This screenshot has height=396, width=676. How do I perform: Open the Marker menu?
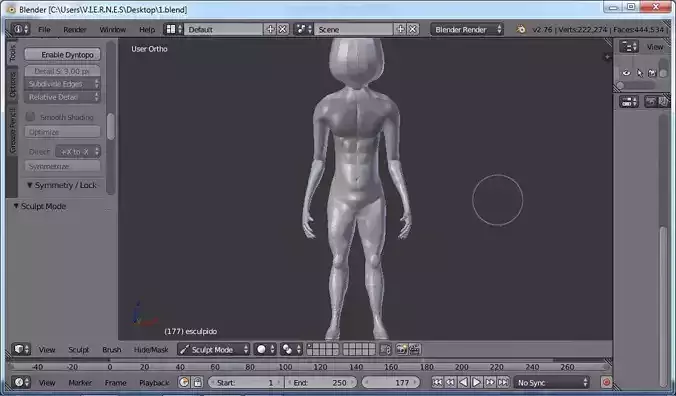pos(80,383)
